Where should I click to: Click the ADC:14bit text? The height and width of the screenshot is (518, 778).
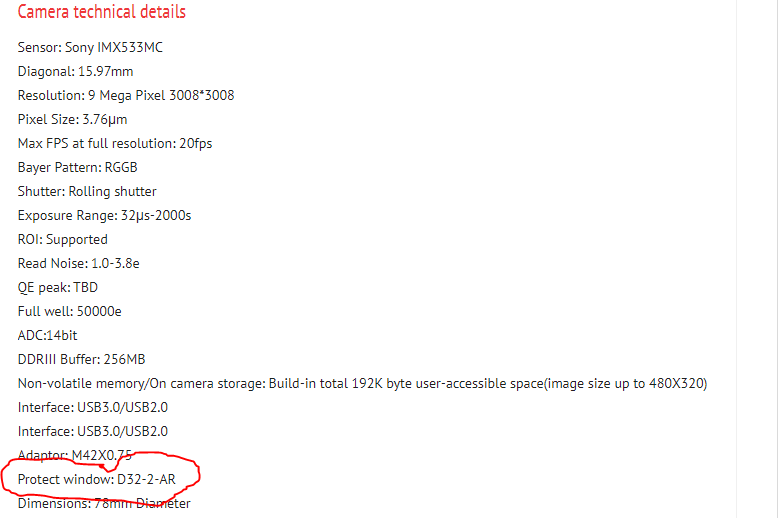point(47,335)
